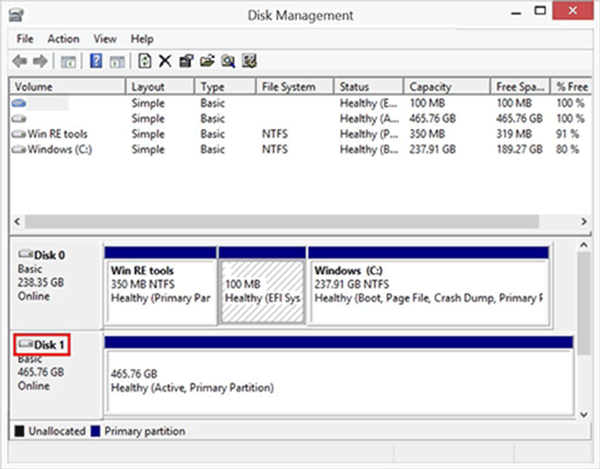600x469 pixels.
Task: Click the volume list left scroll arrow
Action: [17, 221]
